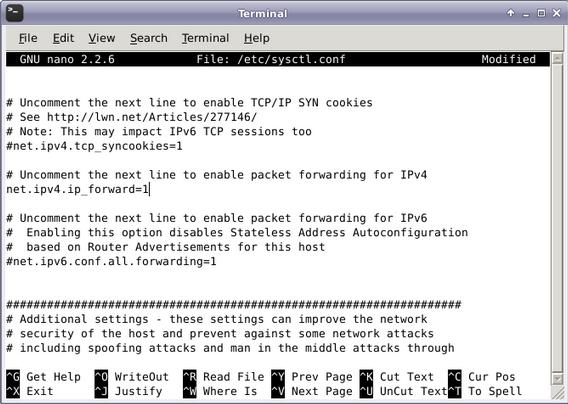Screen dimensions: 568x404
Task: Click the 'packet forwarding for IPv4' comment
Action: point(217,175)
